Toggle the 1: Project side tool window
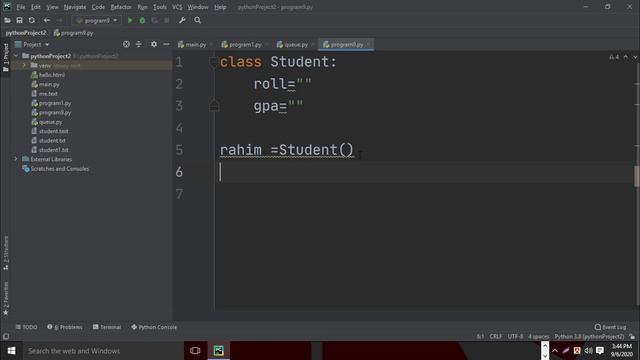Screen dimensions: 640x360 pos(6,57)
